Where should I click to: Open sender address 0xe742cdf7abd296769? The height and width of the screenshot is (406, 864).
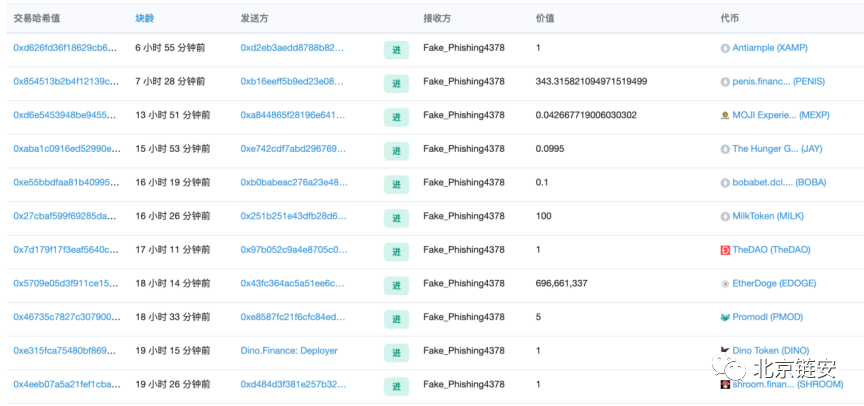coord(294,149)
